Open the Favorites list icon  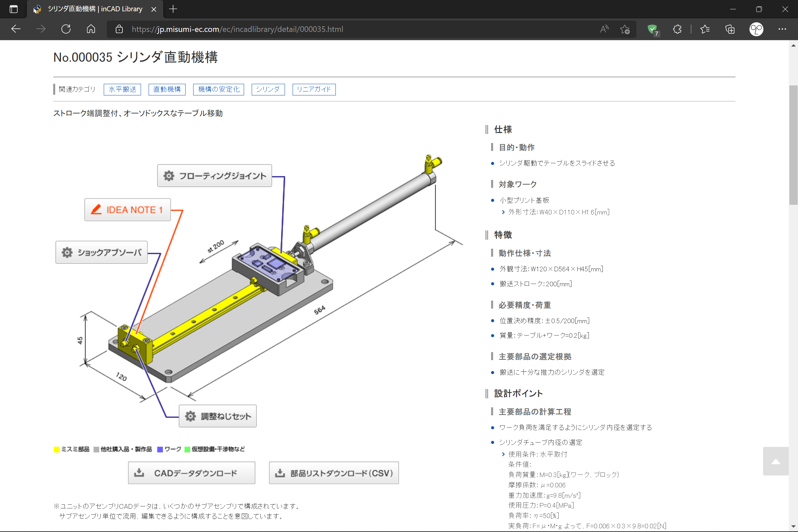tap(705, 29)
